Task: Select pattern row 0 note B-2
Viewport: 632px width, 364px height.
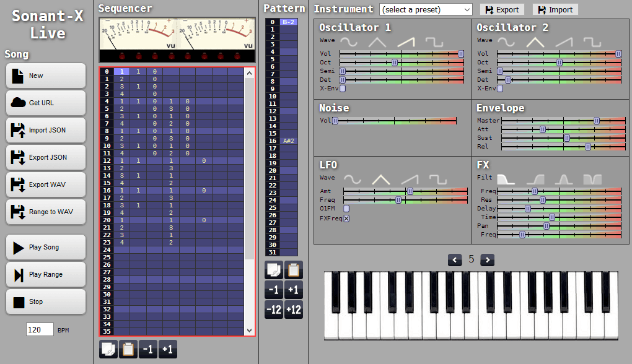Action: [x=289, y=22]
